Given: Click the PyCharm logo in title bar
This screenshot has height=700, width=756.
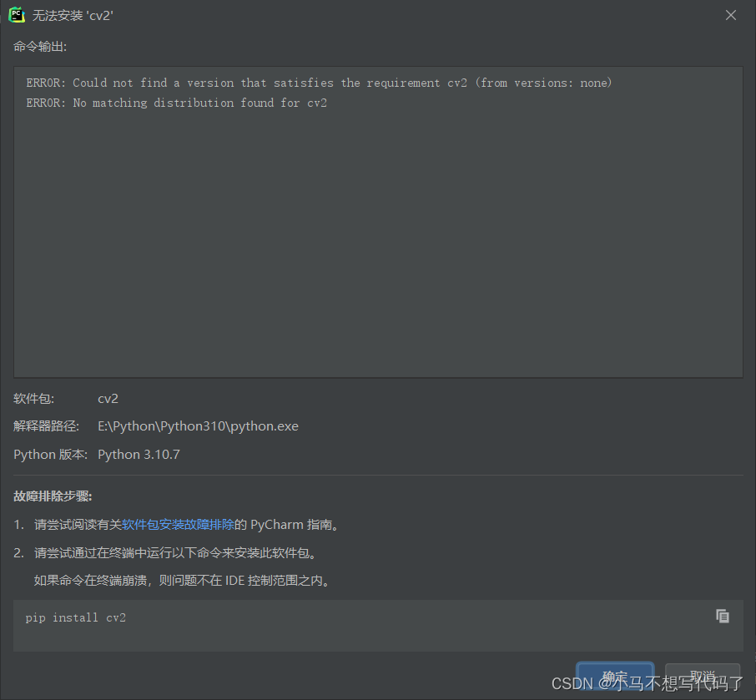Looking at the screenshot, I should pos(17,15).
